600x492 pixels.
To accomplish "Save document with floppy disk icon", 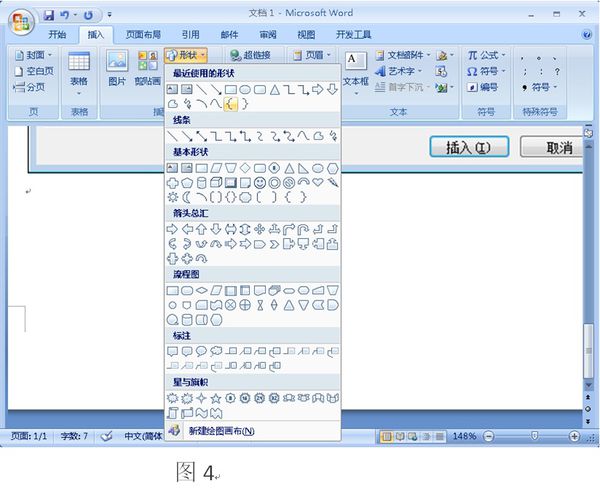I will pos(49,15).
